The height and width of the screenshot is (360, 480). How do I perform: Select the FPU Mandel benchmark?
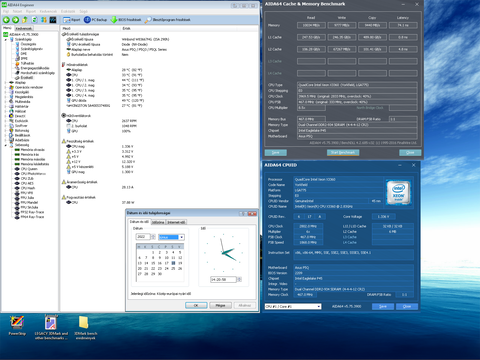[29, 203]
